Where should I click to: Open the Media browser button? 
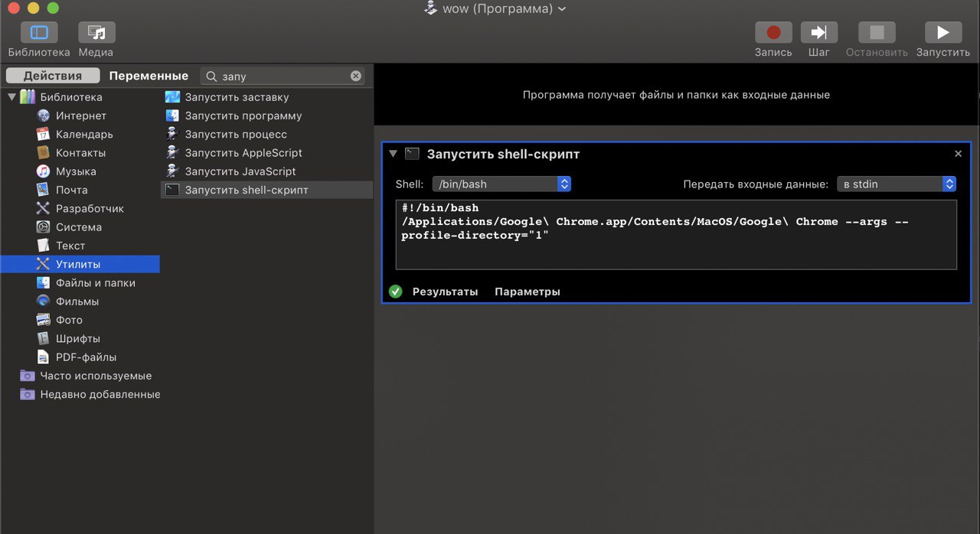coord(96,33)
